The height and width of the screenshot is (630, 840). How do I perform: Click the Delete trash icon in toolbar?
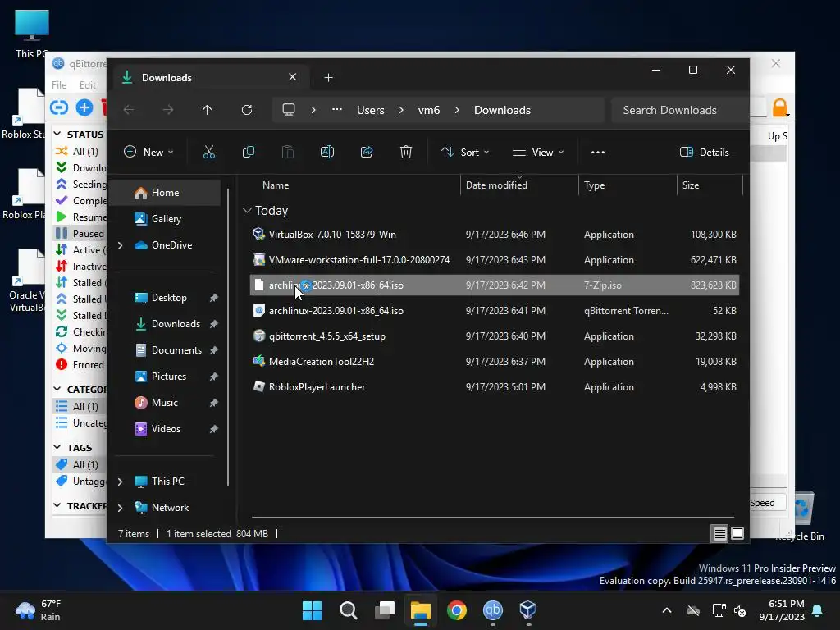(406, 152)
